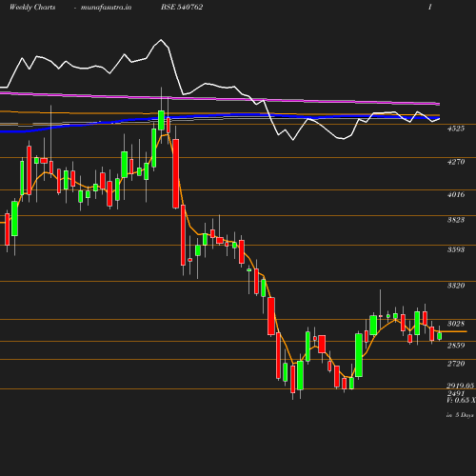Click the 3320 price axis label

coord(456,286)
